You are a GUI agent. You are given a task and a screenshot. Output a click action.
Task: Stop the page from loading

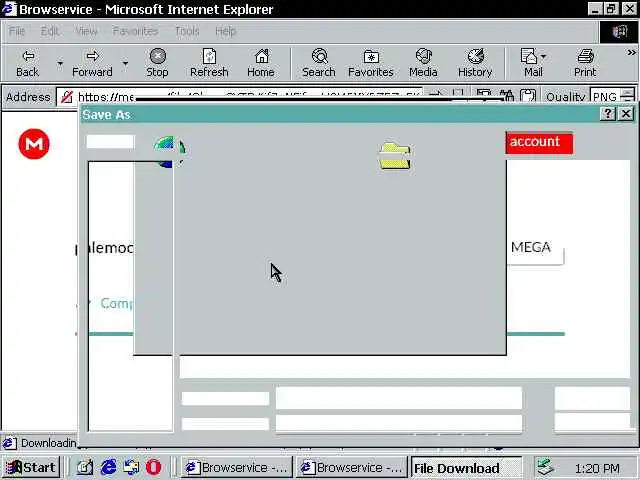coord(158,63)
